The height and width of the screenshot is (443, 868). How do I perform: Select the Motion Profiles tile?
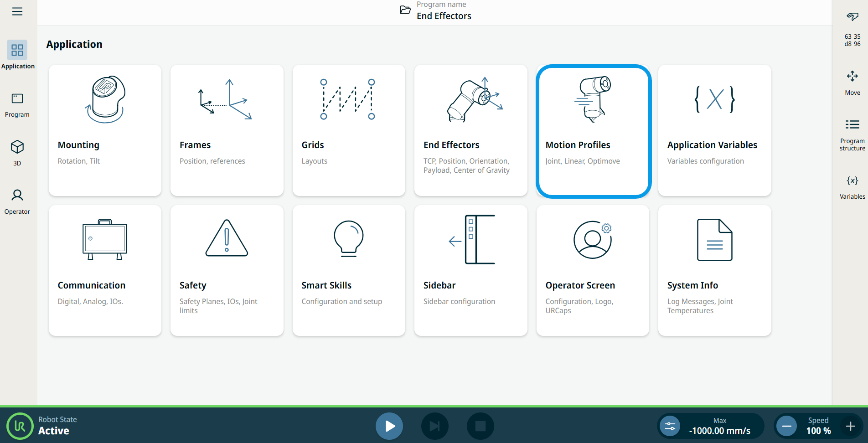pos(593,131)
